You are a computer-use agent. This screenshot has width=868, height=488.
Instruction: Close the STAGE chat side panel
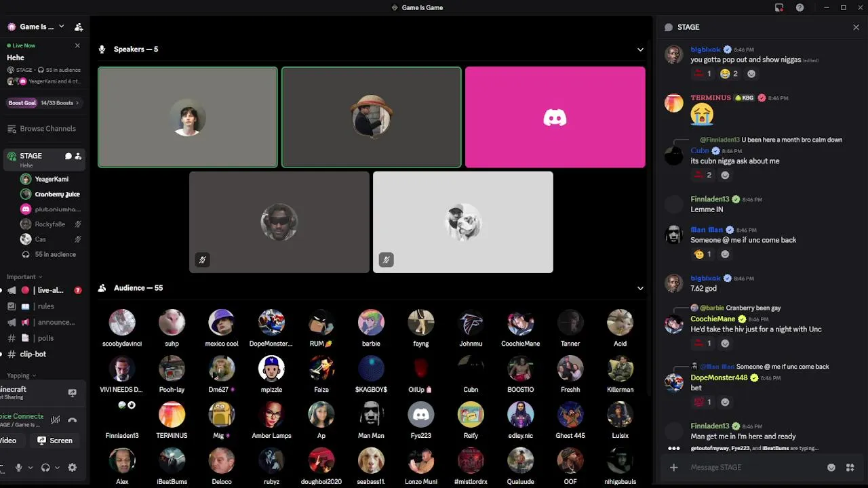(856, 27)
